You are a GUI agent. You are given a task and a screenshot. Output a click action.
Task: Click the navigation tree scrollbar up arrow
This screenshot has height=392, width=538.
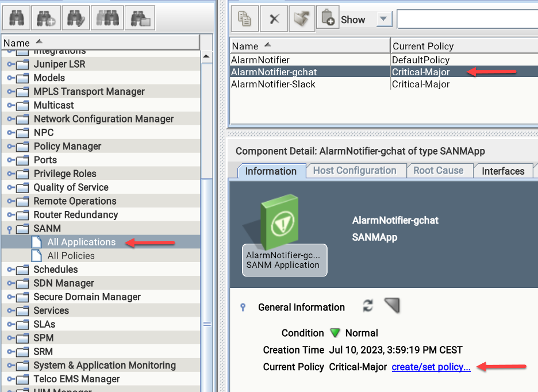point(207,56)
